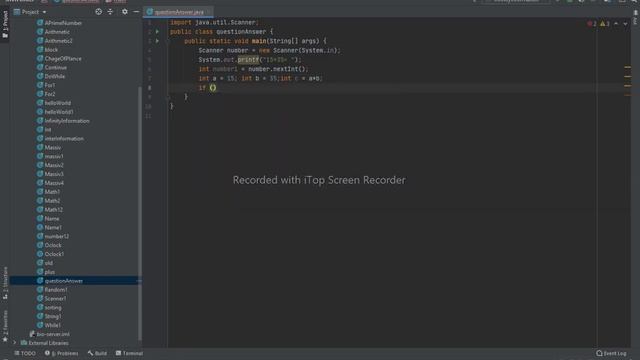Select the number12 class
Image resolution: width=640 pixels, height=360 pixels.
point(53,236)
